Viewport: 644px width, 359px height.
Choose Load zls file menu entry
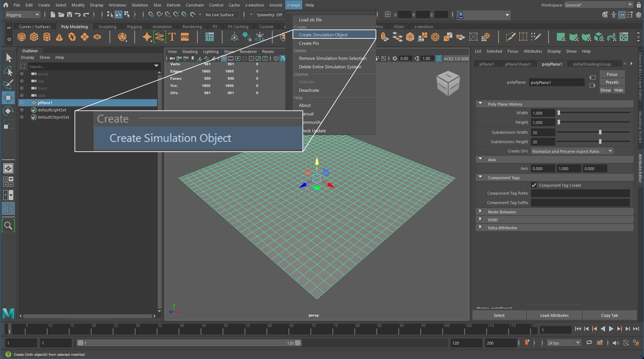point(334,20)
